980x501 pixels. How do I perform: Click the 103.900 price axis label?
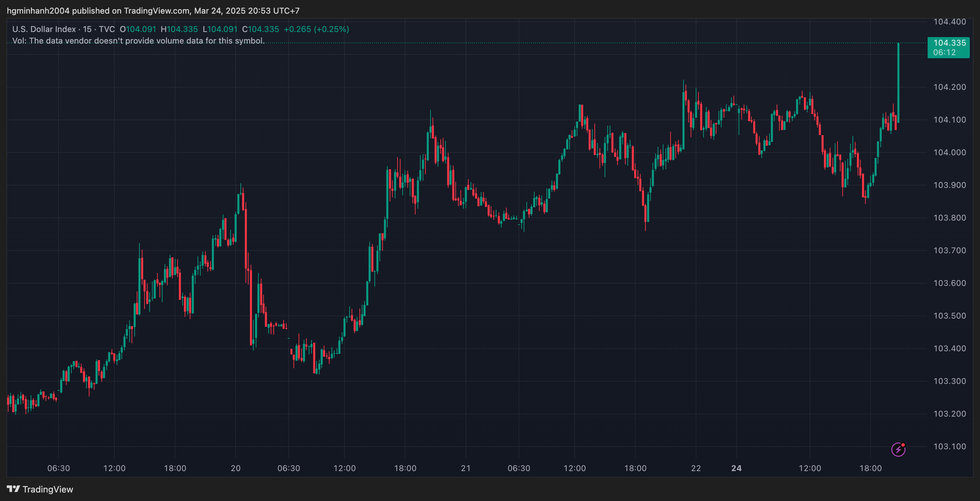pos(949,185)
